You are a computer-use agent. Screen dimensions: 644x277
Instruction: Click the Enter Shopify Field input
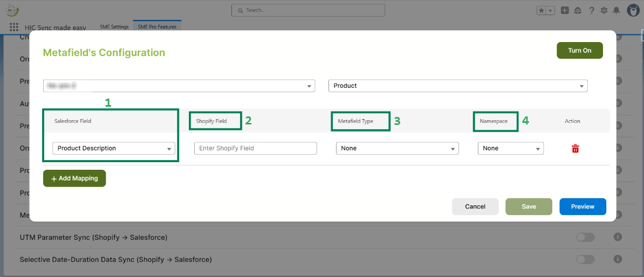pyautogui.click(x=256, y=148)
